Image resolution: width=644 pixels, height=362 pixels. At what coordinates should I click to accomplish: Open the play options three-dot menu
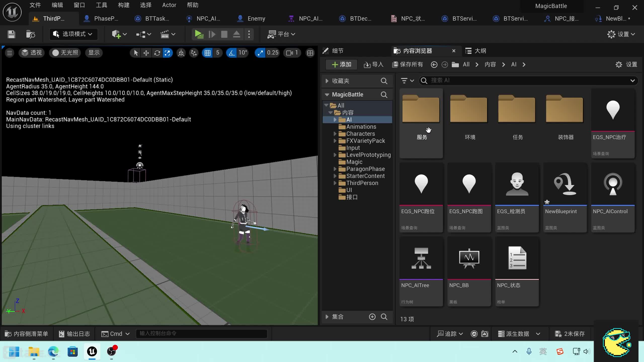click(x=249, y=34)
